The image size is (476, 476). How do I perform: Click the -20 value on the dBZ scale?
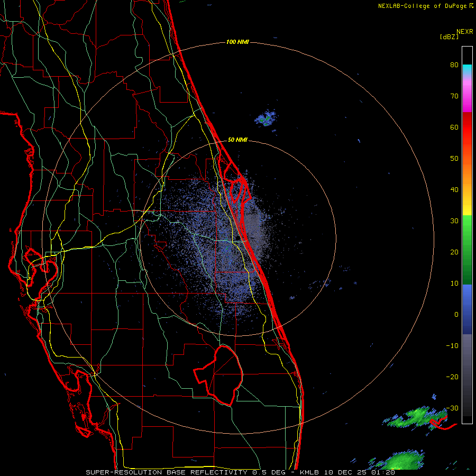tap(452, 377)
